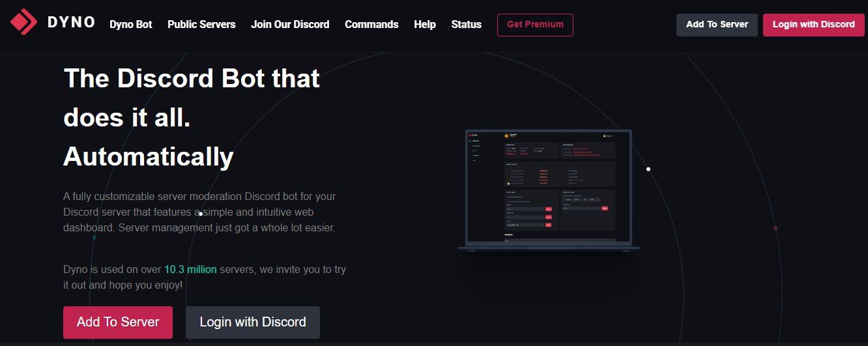Click the red Dyno diamond logo icon
This screenshot has height=346, width=868.
(24, 22)
